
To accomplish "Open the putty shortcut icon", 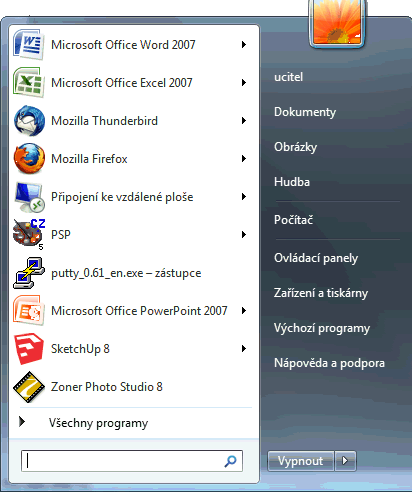I will click(29, 273).
